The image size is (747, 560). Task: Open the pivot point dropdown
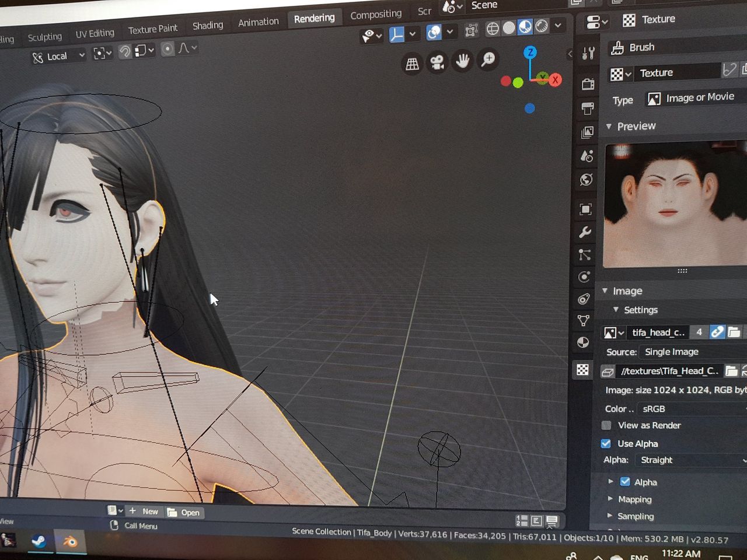pos(102,53)
